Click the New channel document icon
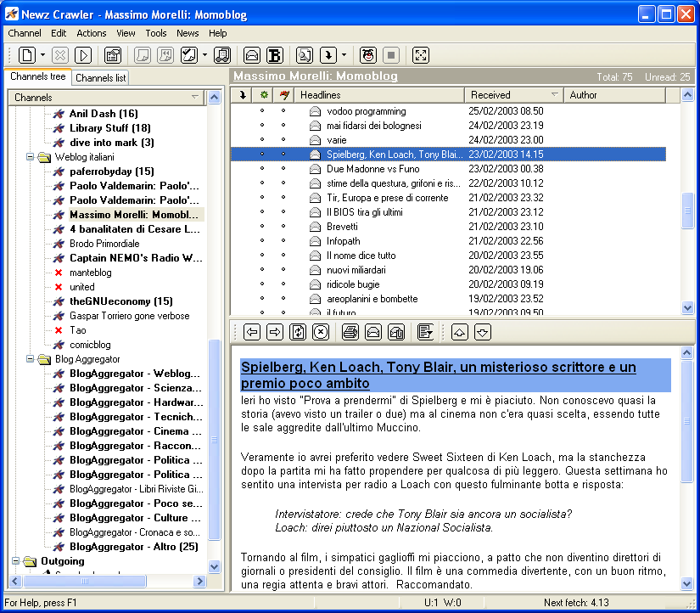 pyautogui.click(x=27, y=55)
